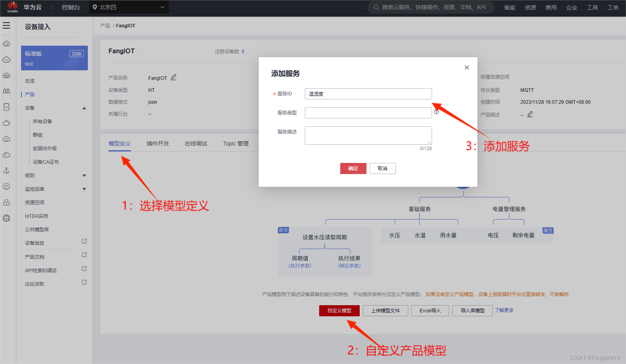This screenshot has height=364, width=626.
Task: Open IoTDA实例 in the sidebar
Action: click(x=37, y=216)
